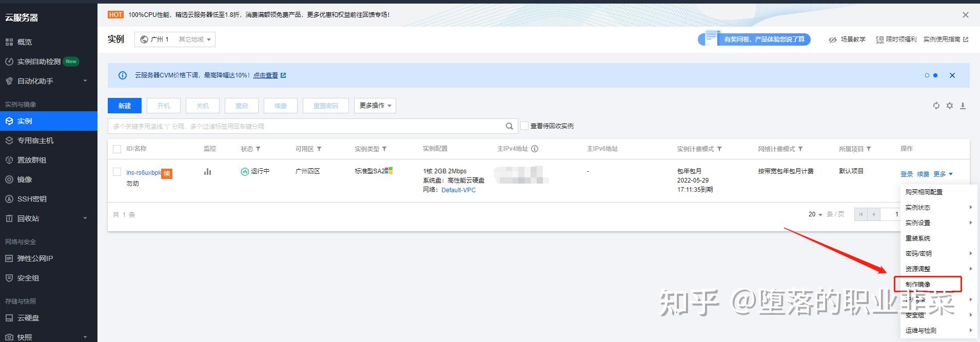Switch to first notice carousel dot
The height and width of the screenshot is (342, 980).
pyautogui.click(x=927, y=75)
